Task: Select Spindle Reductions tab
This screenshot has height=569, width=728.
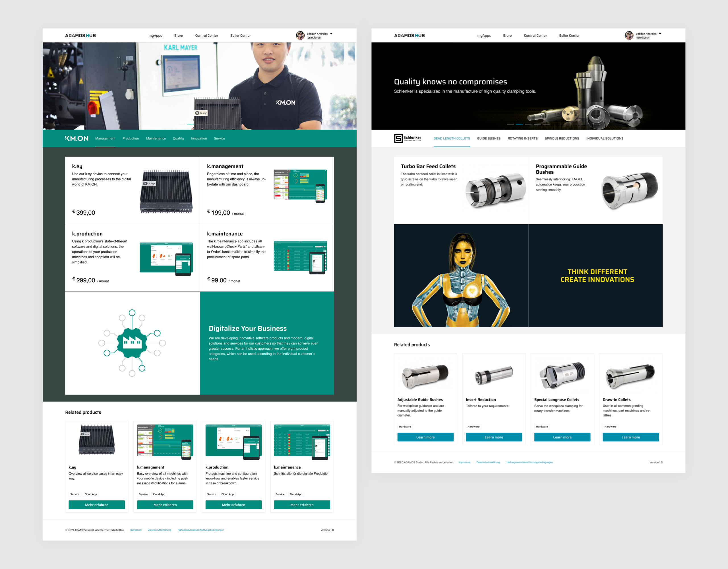Action: pos(562,139)
